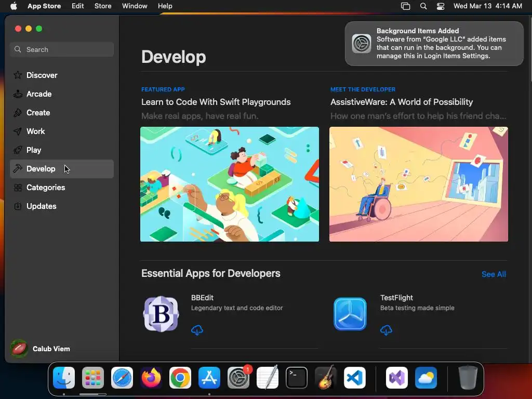The width and height of the screenshot is (532, 399).
Task: Open Swift Playgrounds featured artwork
Action: click(230, 184)
